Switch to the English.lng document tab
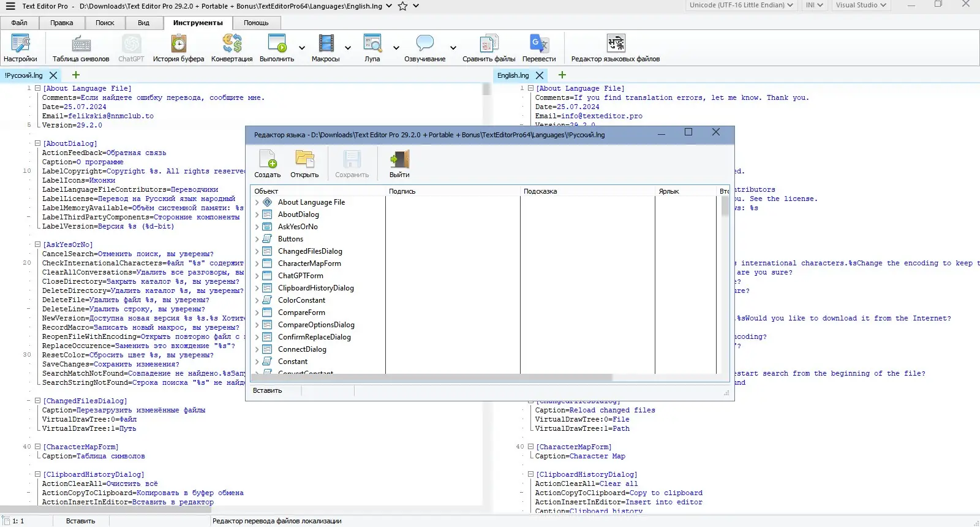The image size is (980, 527). (513, 75)
